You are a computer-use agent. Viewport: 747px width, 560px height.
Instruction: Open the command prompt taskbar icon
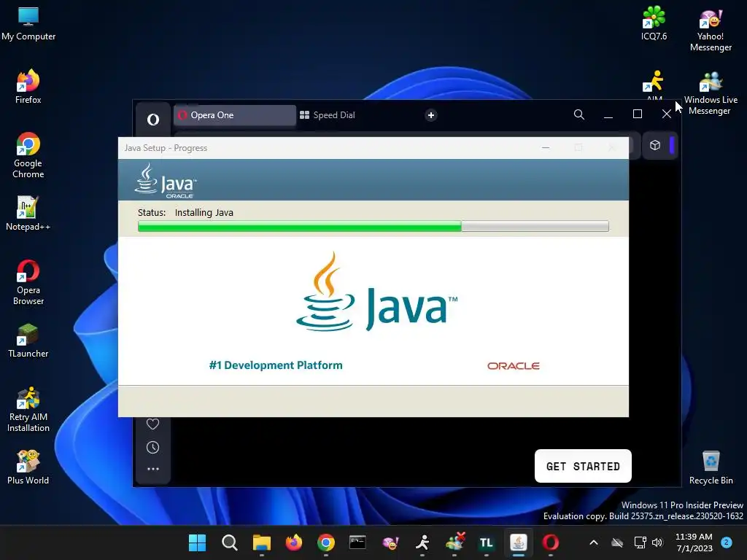click(x=357, y=542)
